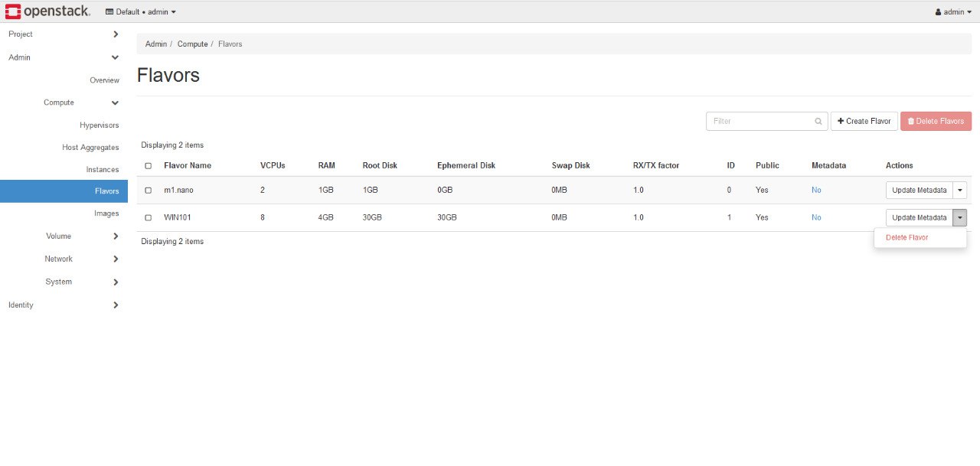Open m1.nano Metadata 'No' link
Image resolution: width=980 pixels, height=466 pixels.
pyautogui.click(x=816, y=191)
